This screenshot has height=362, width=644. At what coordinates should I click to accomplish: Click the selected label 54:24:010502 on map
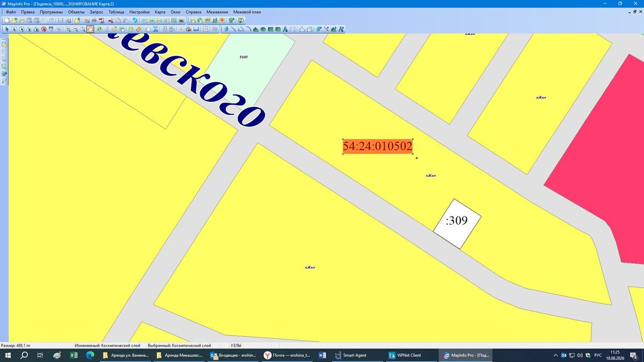[377, 146]
